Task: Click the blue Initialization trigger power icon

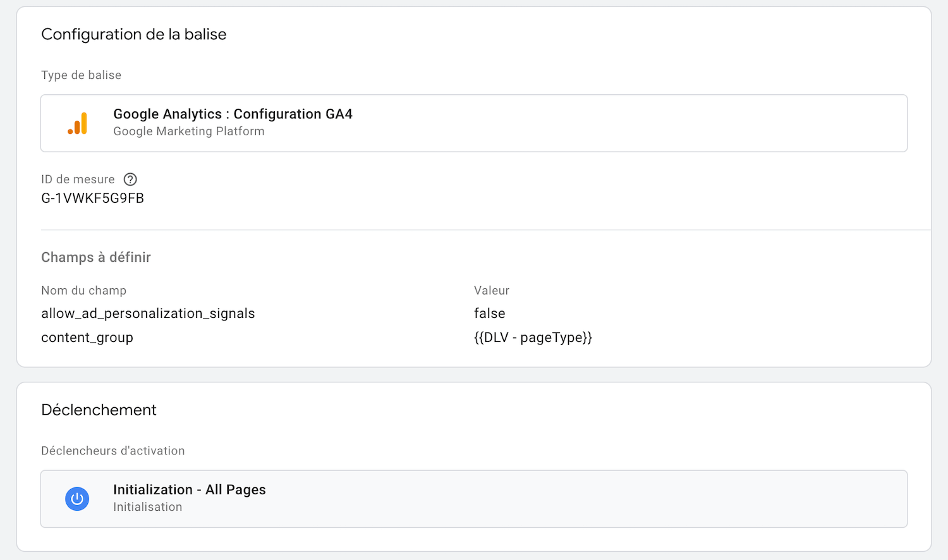Action: click(x=77, y=499)
